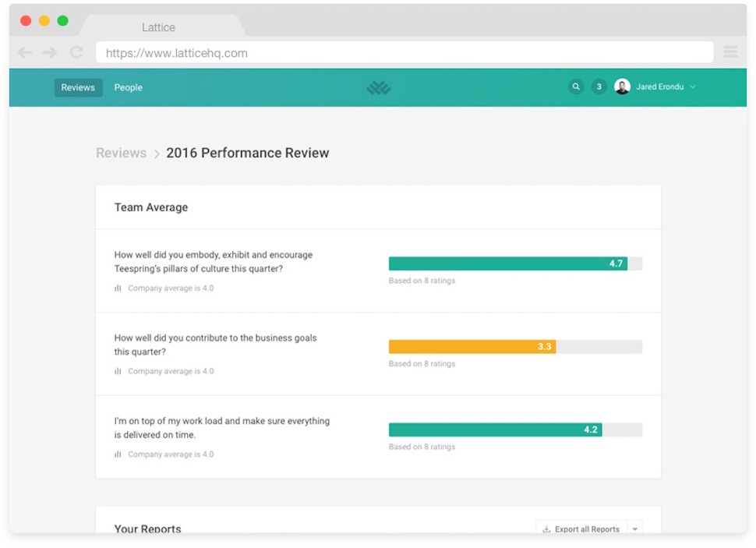Screen dimensions: 756x548
Task: Click the Lattice logo in header
Action: [x=379, y=88]
